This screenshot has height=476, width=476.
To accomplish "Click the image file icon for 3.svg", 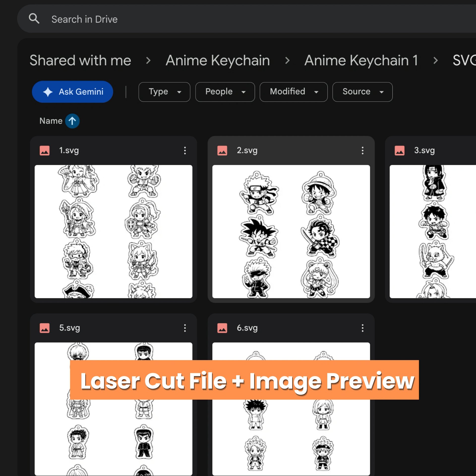I will click(x=400, y=150).
